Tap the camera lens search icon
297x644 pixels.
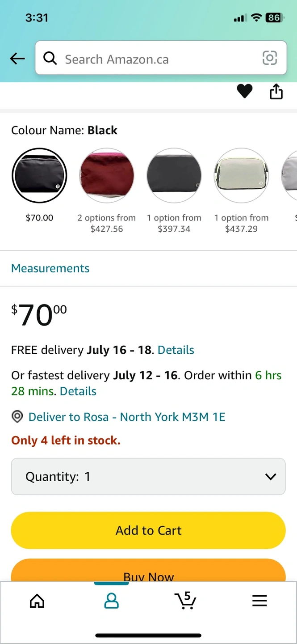[x=269, y=58]
